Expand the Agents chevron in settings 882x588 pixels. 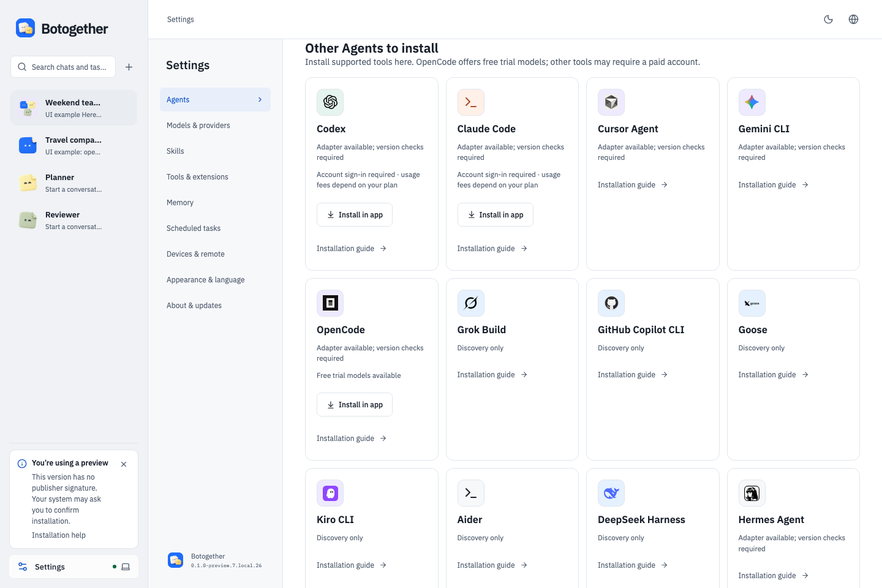tap(260, 100)
